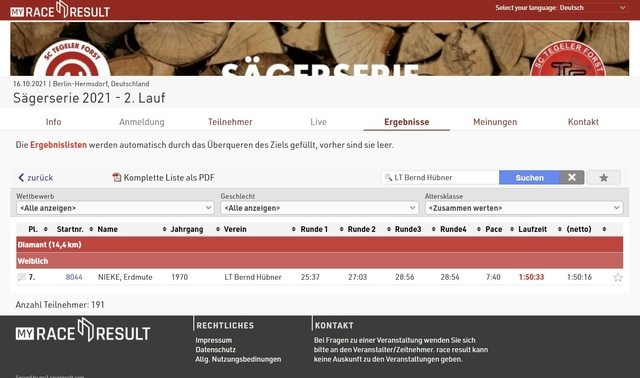640x378 pixels.
Task: Click the search magnifier icon
Action: pos(388,178)
